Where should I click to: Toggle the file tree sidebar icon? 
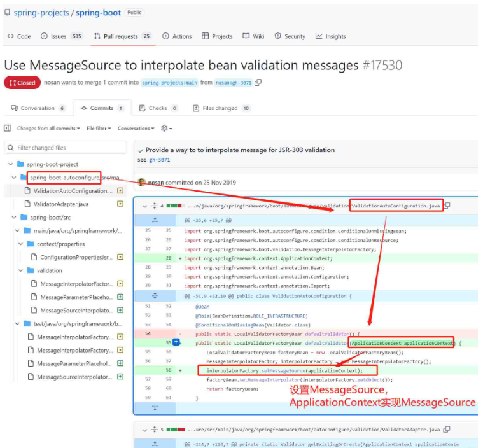click(8, 128)
